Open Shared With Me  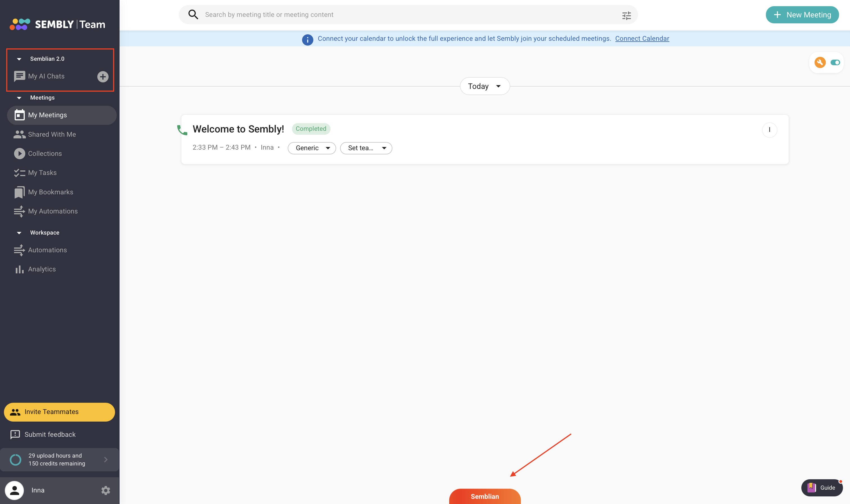52,134
